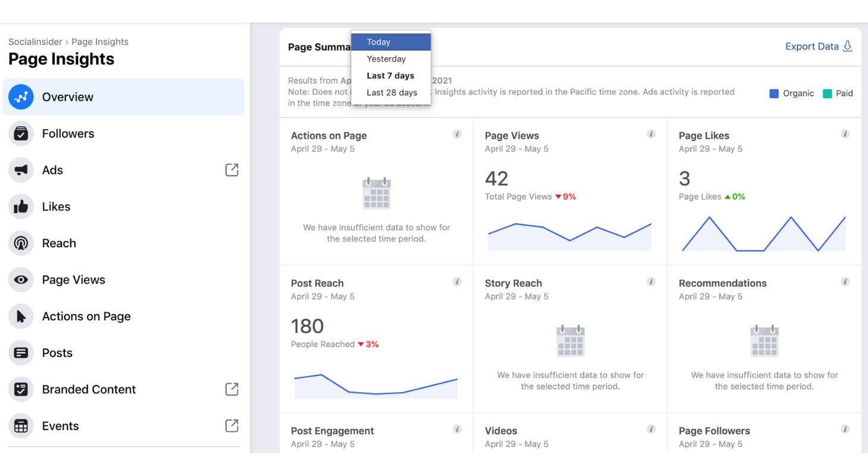Image resolution: width=868 pixels, height=476 pixels.
Task: Click the Organic blue legend swatch
Action: [774, 93]
